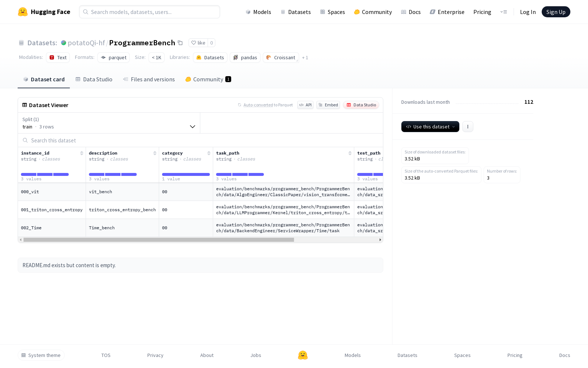Screen dimensions: 588x368
Task: Open the Files and versions tab
Action: pyautogui.click(x=149, y=79)
